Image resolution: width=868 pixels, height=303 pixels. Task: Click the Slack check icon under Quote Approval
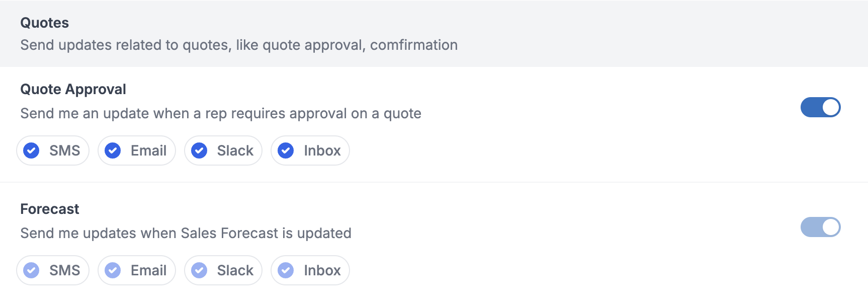tap(199, 150)
